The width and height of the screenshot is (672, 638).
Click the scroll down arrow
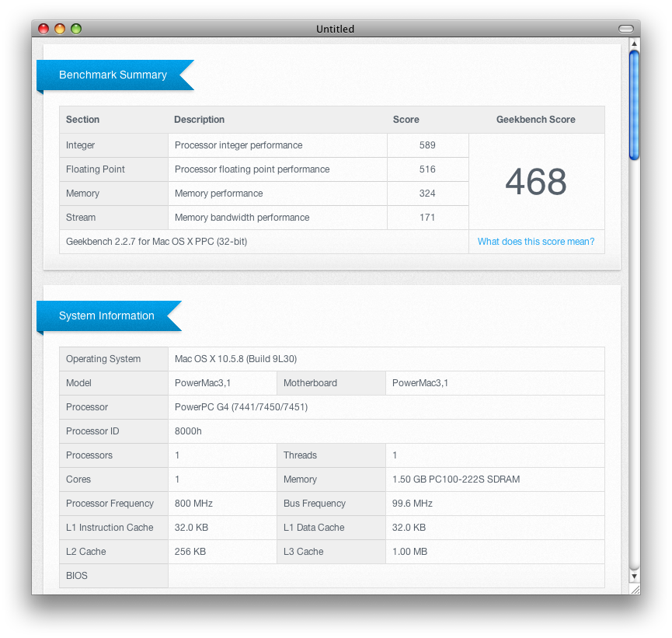tap(634, 577)
